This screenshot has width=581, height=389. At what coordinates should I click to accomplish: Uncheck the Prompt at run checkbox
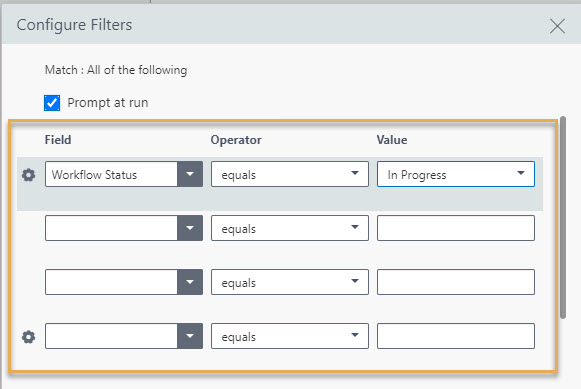(52, 103)
